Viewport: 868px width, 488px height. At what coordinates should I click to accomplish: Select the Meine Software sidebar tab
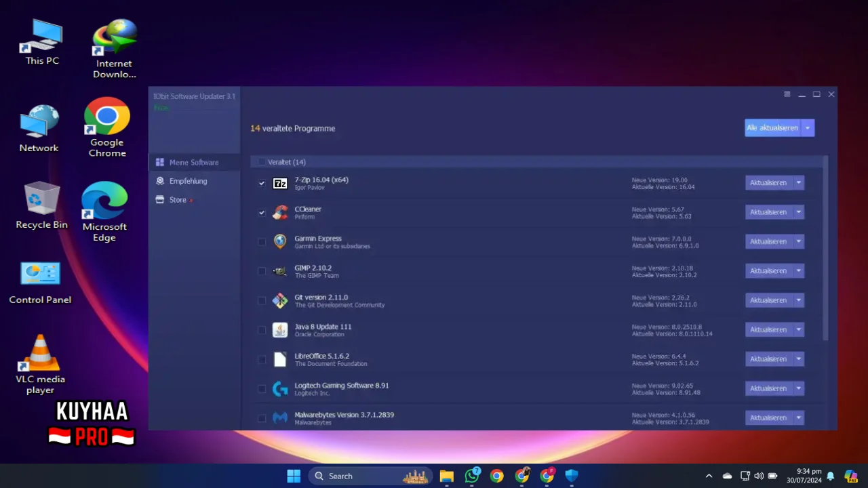pos(194,162)
